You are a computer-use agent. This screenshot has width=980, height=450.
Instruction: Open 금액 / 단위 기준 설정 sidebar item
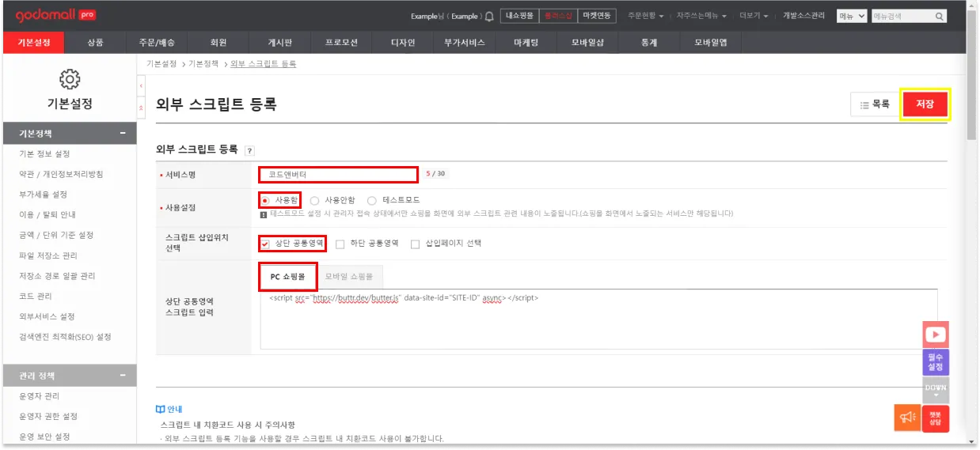[x=56, y=235]
